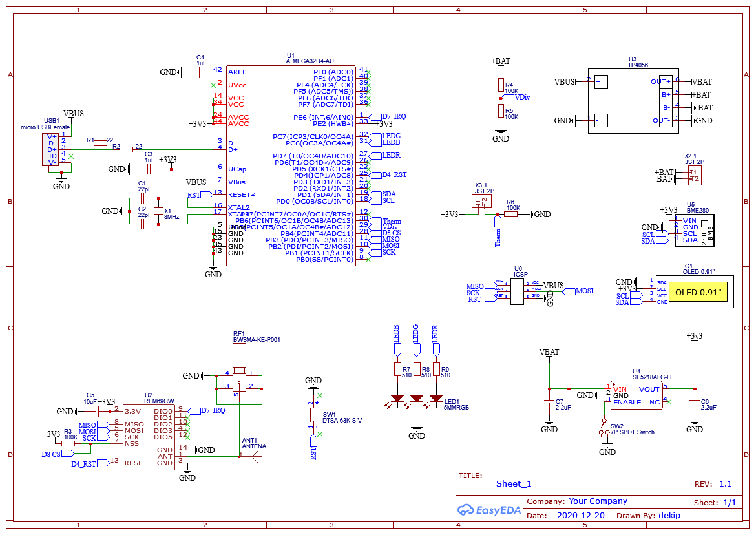Click capacitor C6 on the +3v3 output
This screenshot has height=535, width=756.
[x=694, y=401]
